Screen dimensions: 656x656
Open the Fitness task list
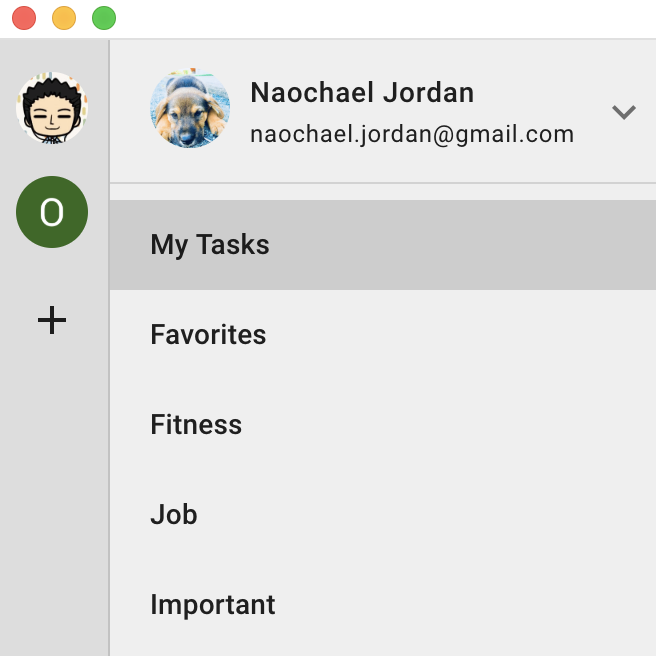point(383,425)
